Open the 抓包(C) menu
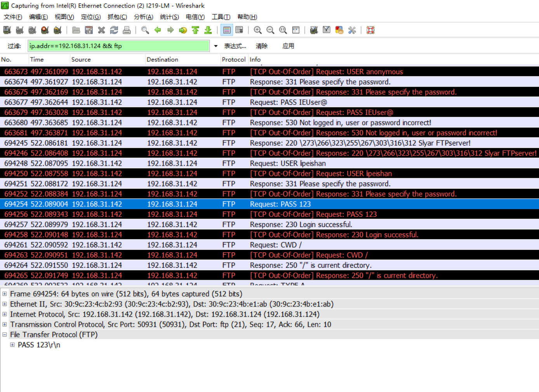The height and width of the screenshot is (392, 539). click(117, 17)
